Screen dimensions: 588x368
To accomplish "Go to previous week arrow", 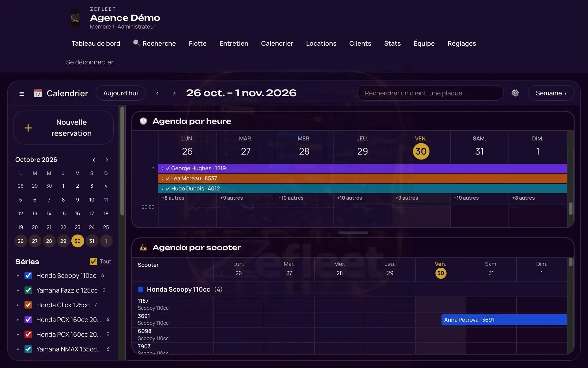I will 157,93.
